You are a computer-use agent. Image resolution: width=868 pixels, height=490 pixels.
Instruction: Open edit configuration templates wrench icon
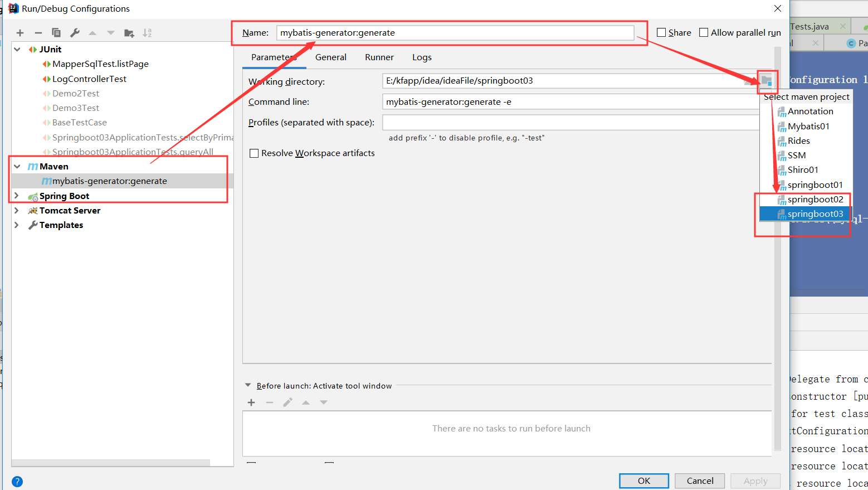pos(74,32)
